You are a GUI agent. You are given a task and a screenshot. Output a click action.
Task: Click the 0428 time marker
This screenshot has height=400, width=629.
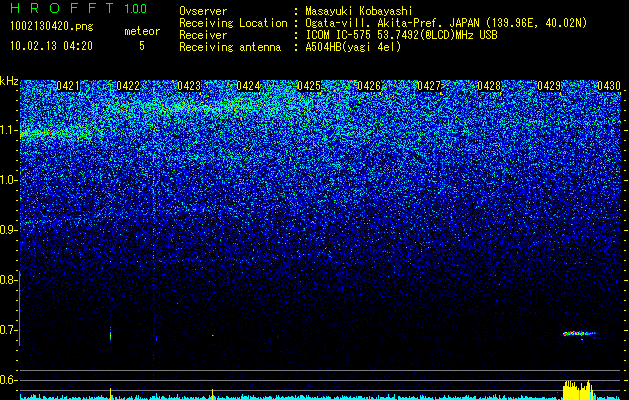click(x=489, y=86)
